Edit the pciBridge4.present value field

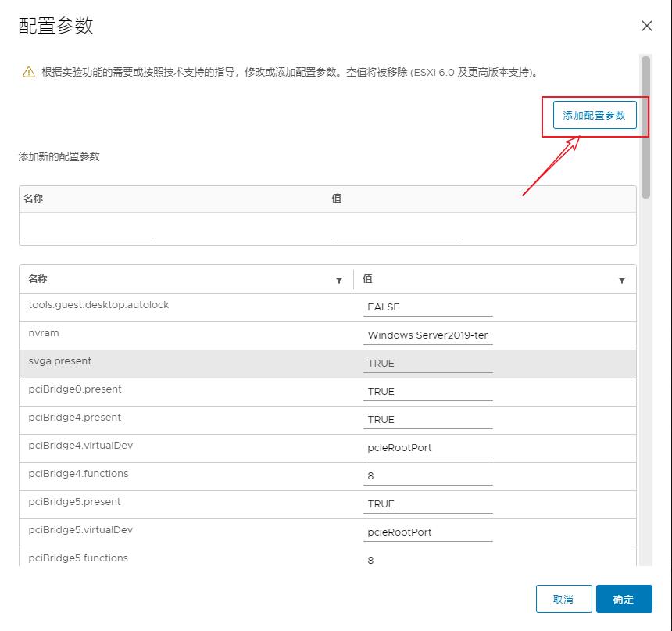(427, 420)
